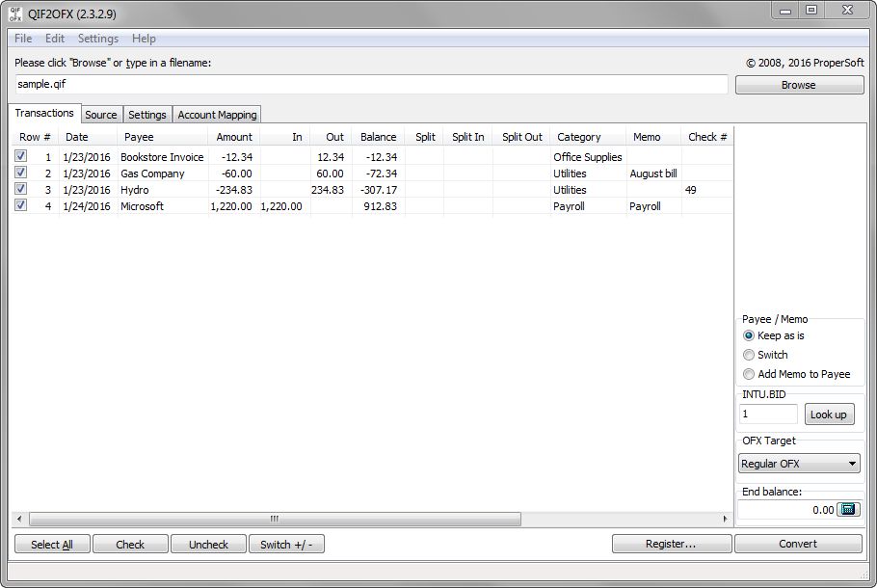Click the scrollbar left arrow

pyautogui.click(x=19, y=519)
